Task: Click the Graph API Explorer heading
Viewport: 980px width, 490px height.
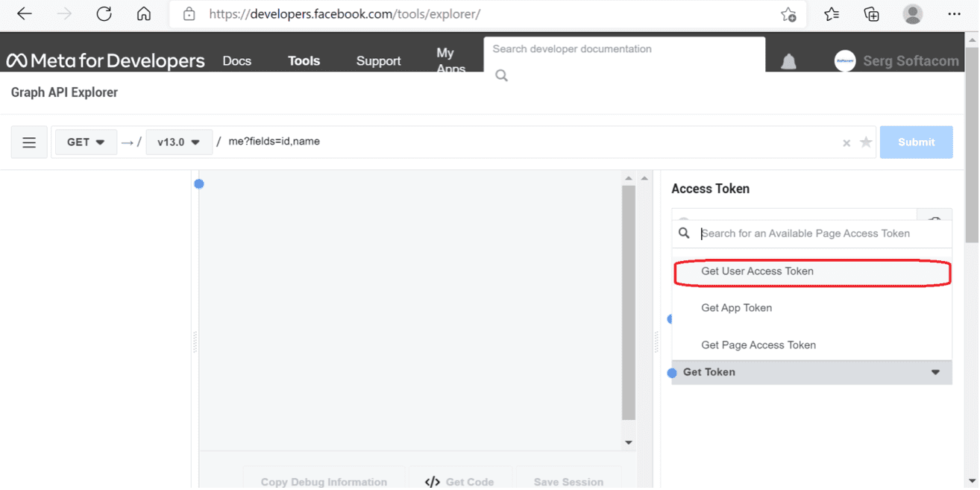Action: (64, 92)
